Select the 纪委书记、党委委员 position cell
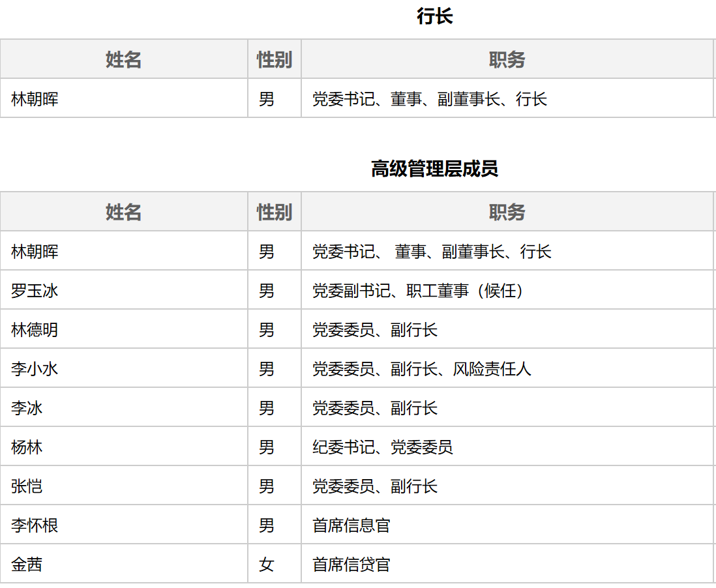Viewport: 716px width, 588px height. [382, 447]
